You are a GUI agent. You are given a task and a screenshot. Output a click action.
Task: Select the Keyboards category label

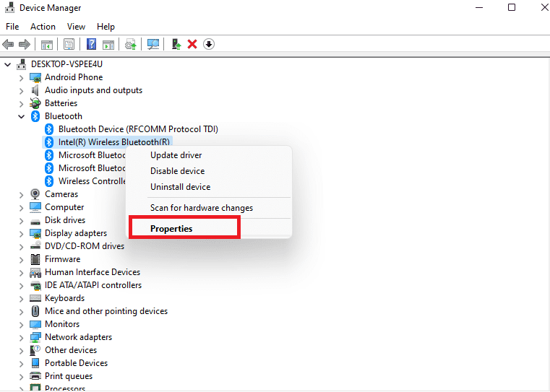click(x=64, y=298)
